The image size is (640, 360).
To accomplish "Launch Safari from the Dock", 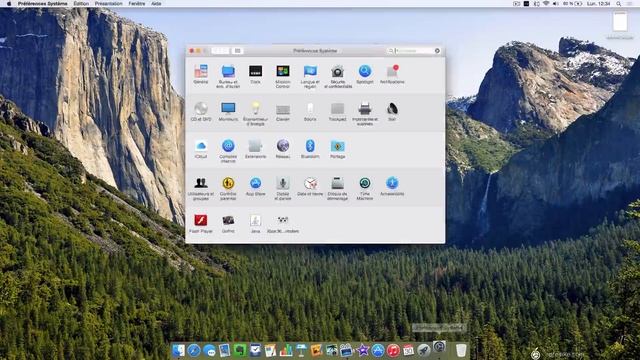I will point(194,350).
